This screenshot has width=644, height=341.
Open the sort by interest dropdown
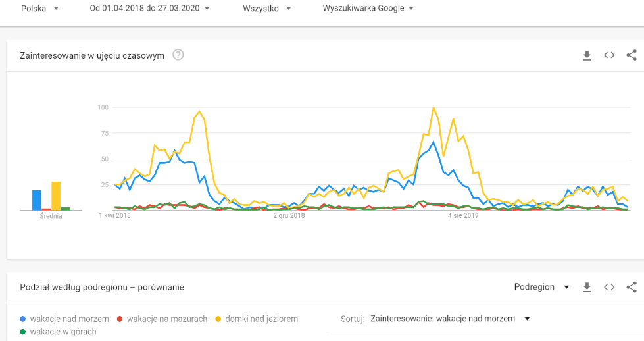450,319
